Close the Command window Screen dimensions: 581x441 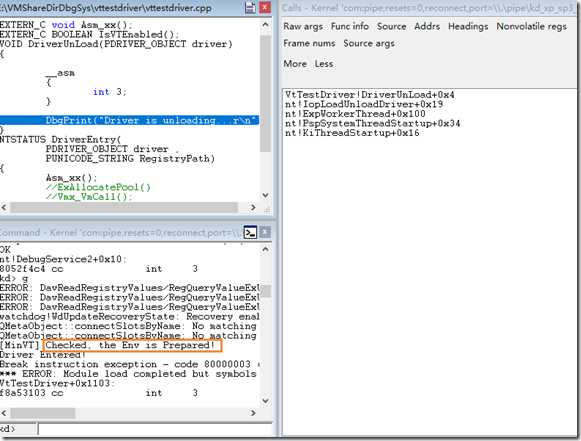265,233
